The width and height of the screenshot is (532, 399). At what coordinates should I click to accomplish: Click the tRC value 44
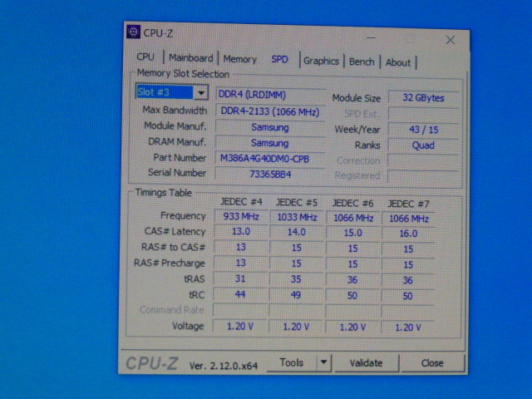pos(241,294)
